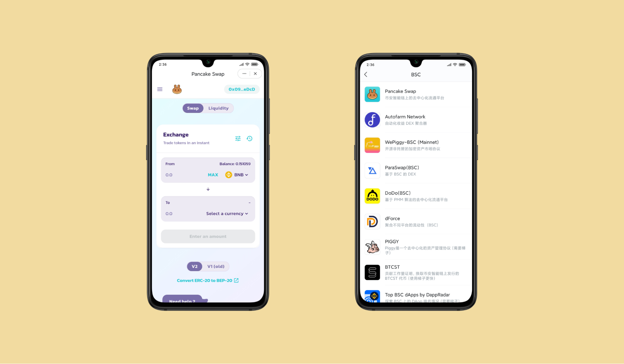Image resolution: width=624 pixels, height=364 pixels.
Task: Click Convert ERC-20 to BEP-20 link
Action: (x=208, y=280)
